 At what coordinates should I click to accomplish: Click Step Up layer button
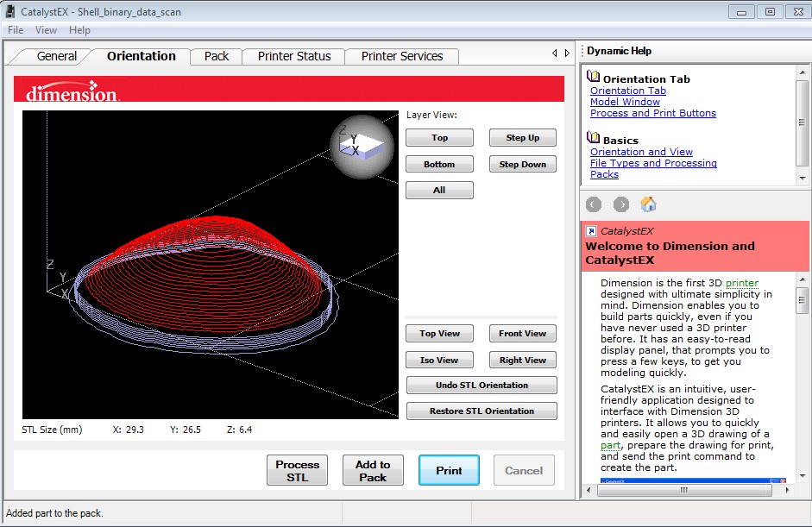[523, 138]
